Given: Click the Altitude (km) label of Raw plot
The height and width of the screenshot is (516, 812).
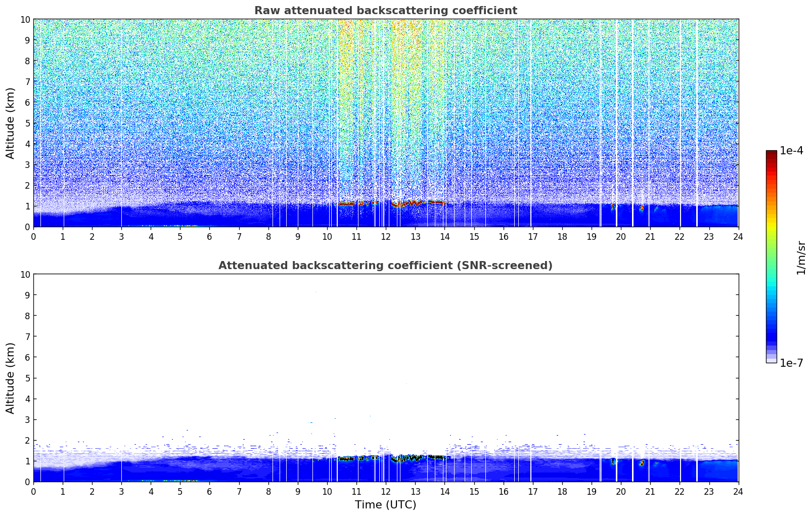Looking at the screenshot, I should pos(11,123).
